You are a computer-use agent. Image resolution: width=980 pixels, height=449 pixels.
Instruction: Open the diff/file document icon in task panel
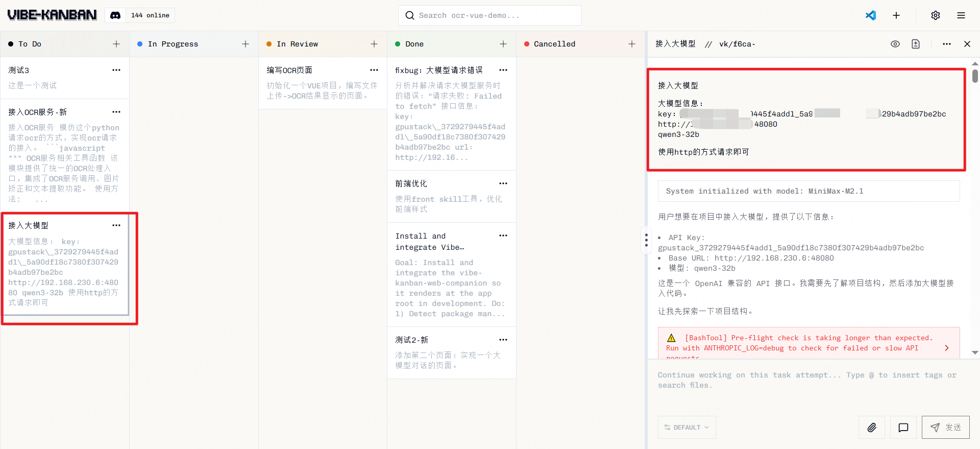pos(916,44)
